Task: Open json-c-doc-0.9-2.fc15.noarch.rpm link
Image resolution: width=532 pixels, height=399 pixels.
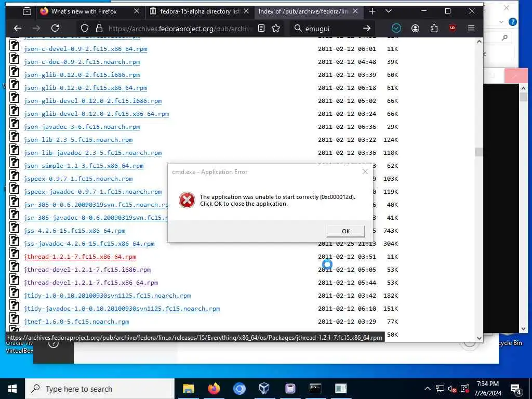Action: coord(82,62)
